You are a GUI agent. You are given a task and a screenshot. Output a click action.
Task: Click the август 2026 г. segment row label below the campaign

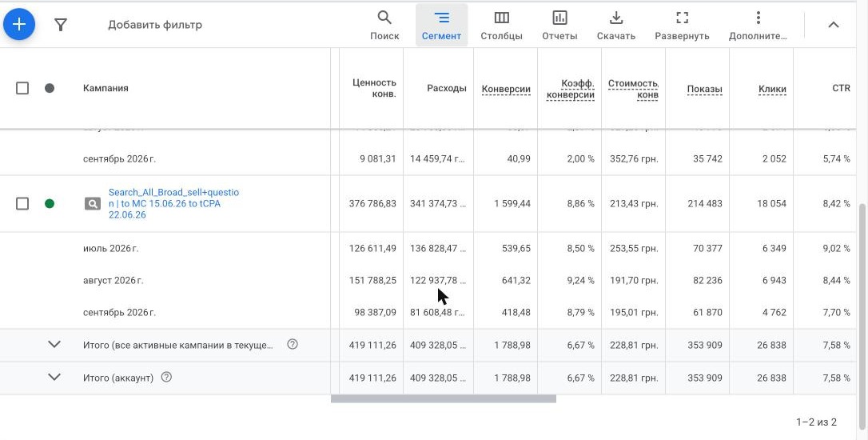pyautogui.click(x=113, y=281)
